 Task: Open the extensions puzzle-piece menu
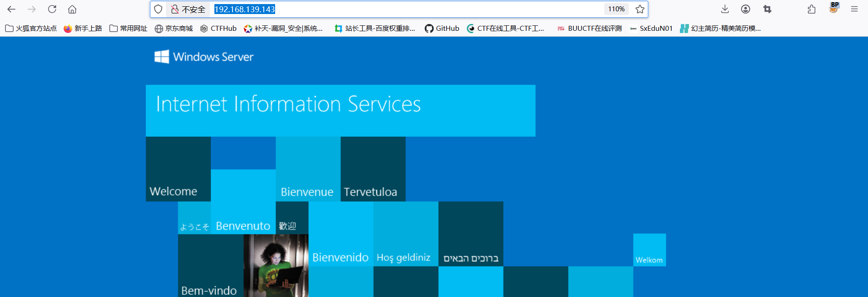point(811,9)
